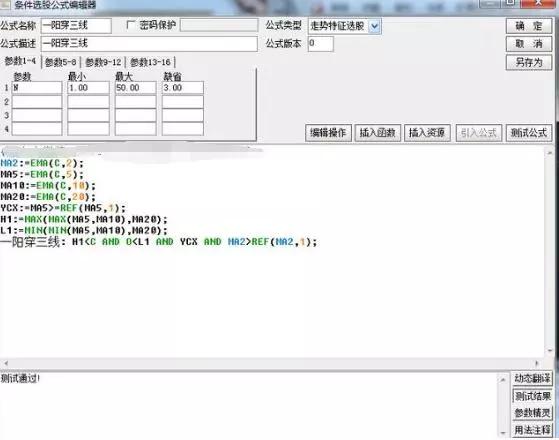Click the 确定 button
Image resolution: width=559 pixels, height=440 pixels.
(529, 26)
